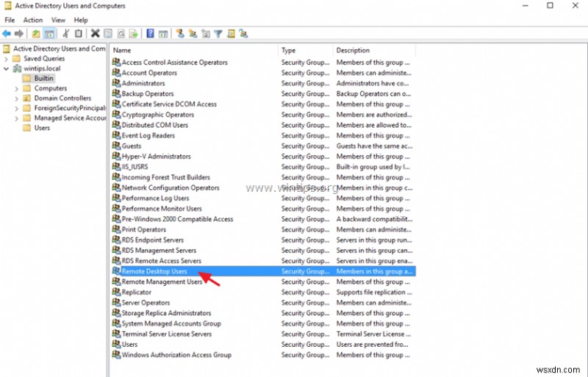Click the Forward arrow toolbar icon
This screenshot has width=588, height=377.
19,34
